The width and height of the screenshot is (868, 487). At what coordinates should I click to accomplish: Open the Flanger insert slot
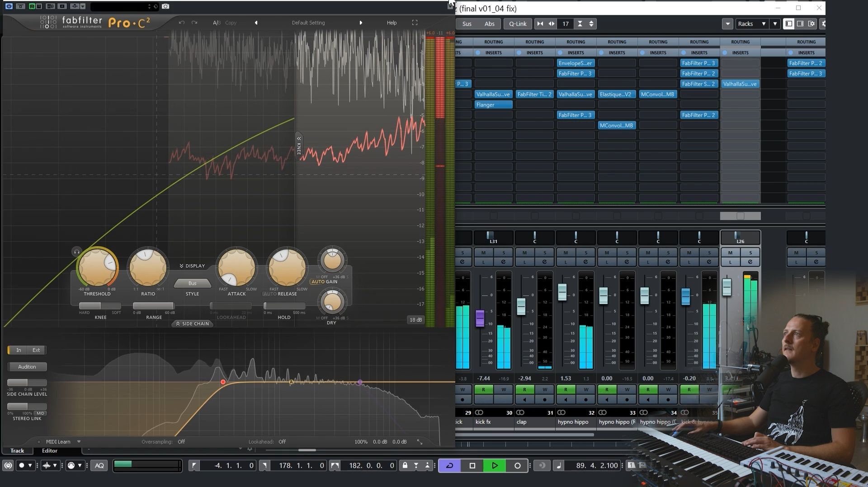coord(493,105)
